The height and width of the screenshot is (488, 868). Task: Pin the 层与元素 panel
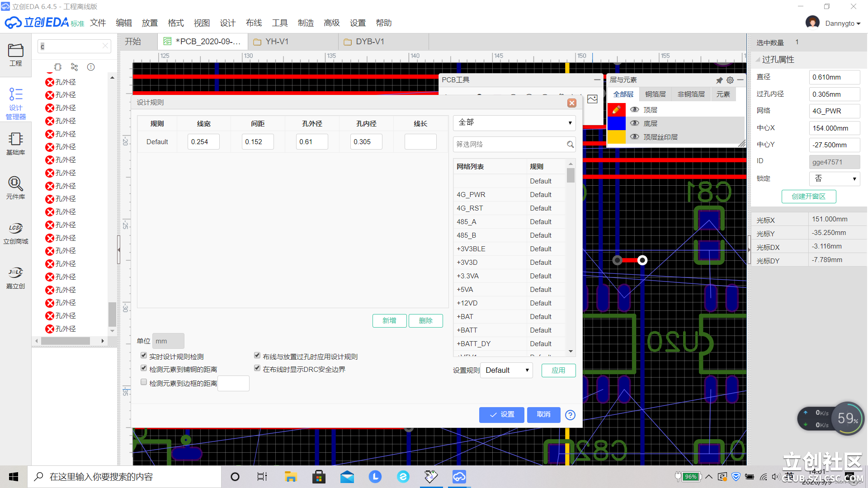pyautogui.click(x=719, y=80)
